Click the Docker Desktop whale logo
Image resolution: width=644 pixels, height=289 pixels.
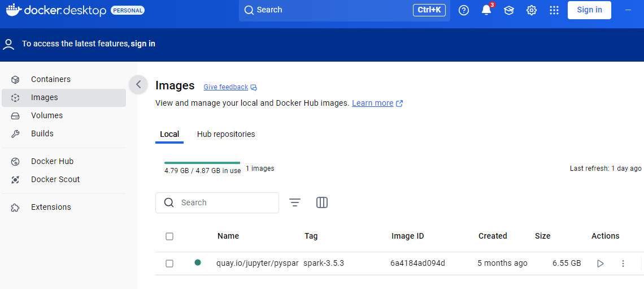coord(13,10)
